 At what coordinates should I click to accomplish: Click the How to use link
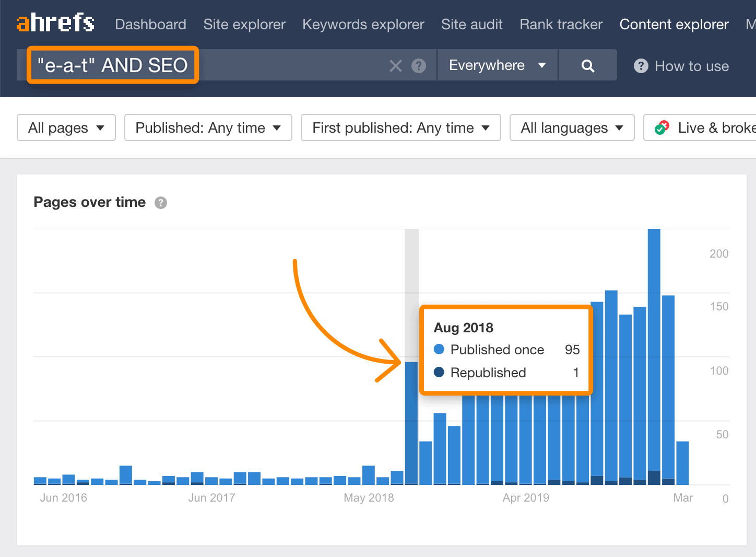691,66
